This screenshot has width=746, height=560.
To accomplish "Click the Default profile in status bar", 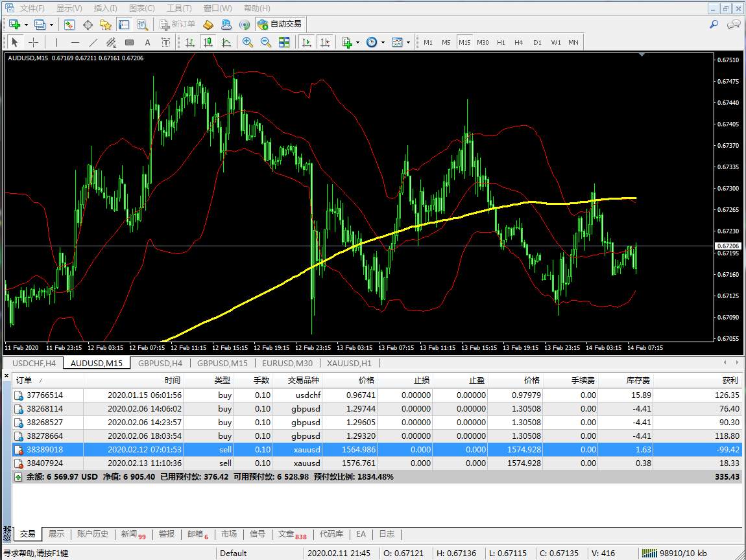I will pos(233,554).
